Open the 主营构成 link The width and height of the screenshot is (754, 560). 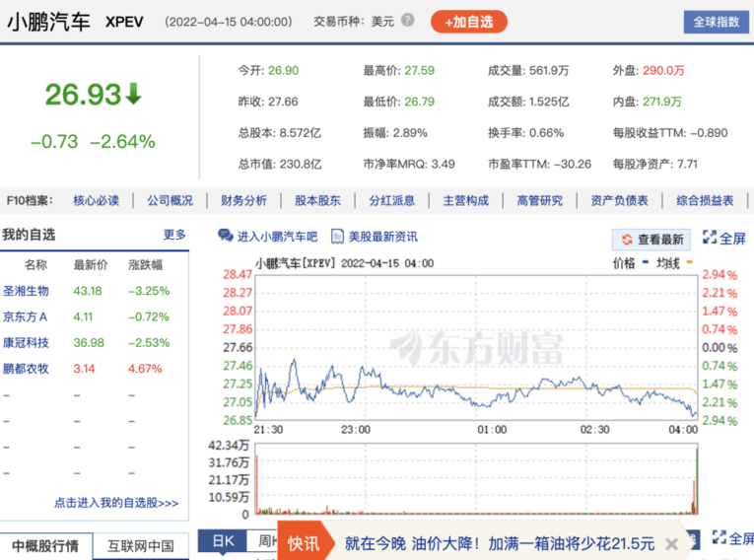466,200
